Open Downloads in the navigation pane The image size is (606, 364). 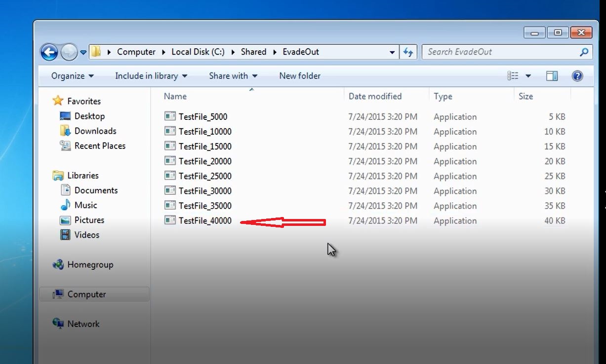(95, 131)
